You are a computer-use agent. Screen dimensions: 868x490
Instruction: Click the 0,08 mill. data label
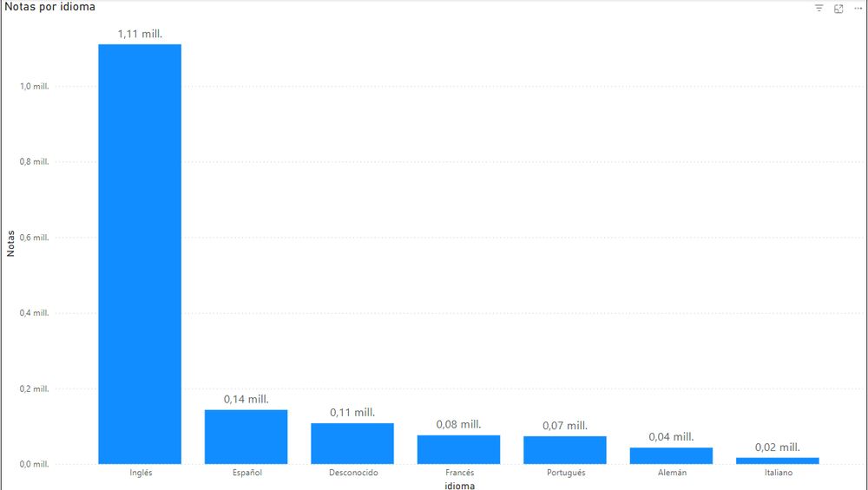[x=459, y=425]
